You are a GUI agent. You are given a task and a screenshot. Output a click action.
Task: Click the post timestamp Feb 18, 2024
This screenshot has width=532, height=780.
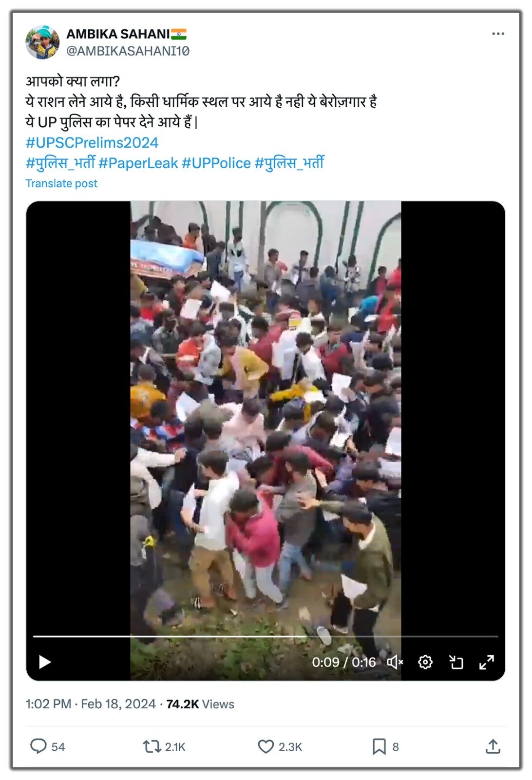pos(118,704)
